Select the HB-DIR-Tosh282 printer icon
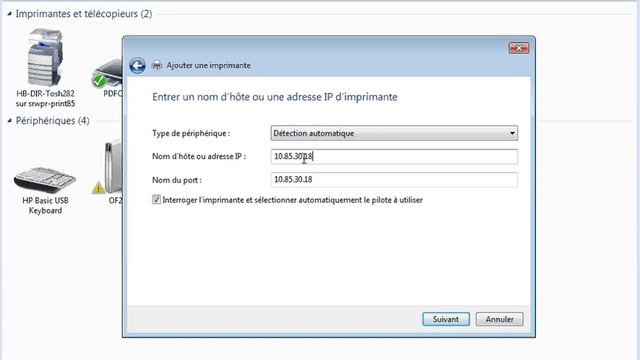640x360 pixels. (45, 57)
